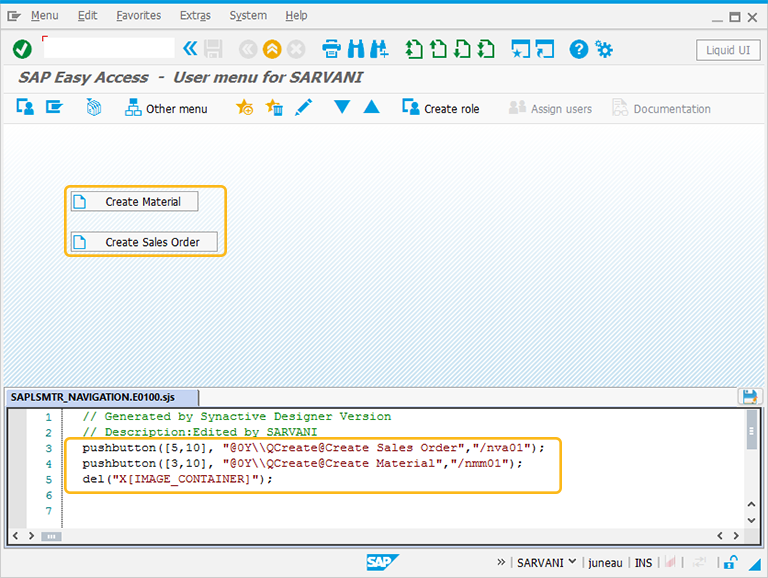Expand status bar with double-chevron
This screenshot has width=768, height=578.
(501, 562)
